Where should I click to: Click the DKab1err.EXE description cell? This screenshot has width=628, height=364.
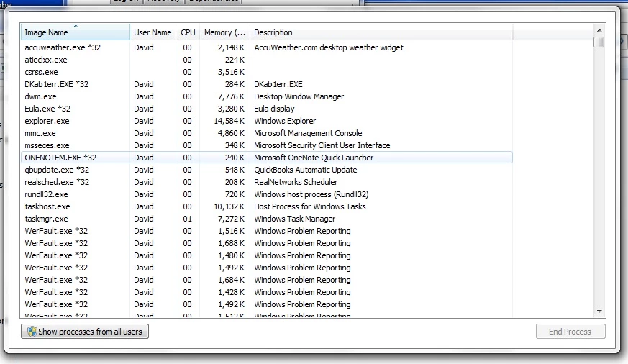pyautogui.click(x=278, y=84)
